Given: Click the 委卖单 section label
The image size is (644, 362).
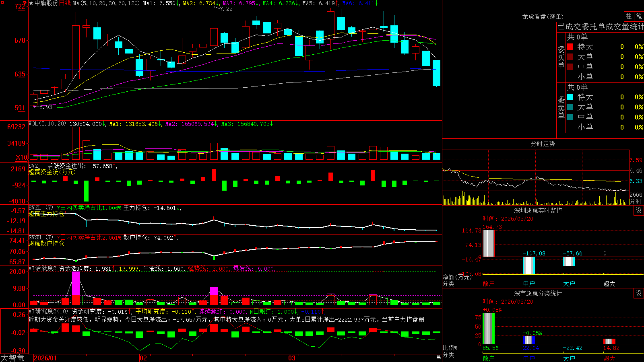Looking at the screenshot, I should pyautogui.click(x=561, y=107).
